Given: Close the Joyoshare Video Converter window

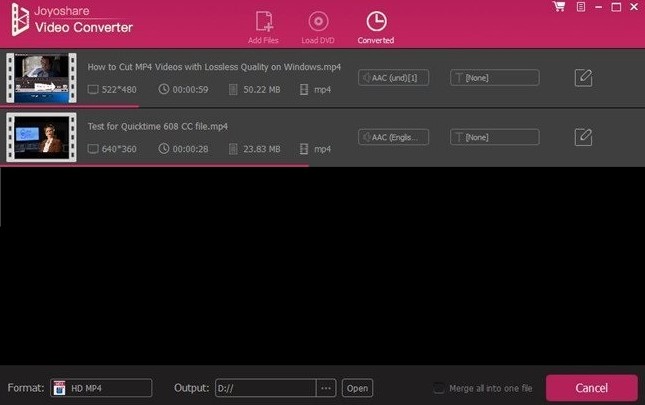Looking at the screenshot, I should click(634, 7).
